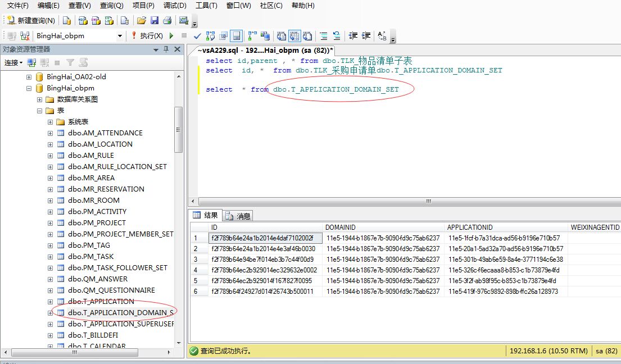
Task: Click the Analysis Services DMX Query icon
Action: tap(96, 20)
